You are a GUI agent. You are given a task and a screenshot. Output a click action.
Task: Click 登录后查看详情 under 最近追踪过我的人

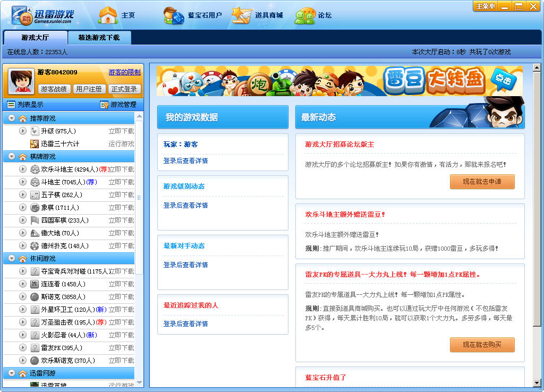coord(185,323)
